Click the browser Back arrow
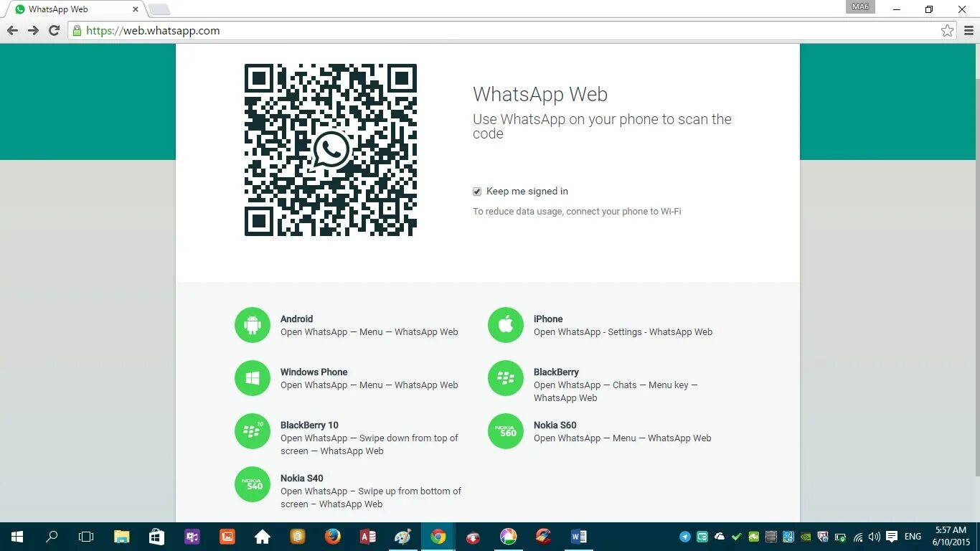The width and height of the screenshot is (980, 551). pos(12,31)
